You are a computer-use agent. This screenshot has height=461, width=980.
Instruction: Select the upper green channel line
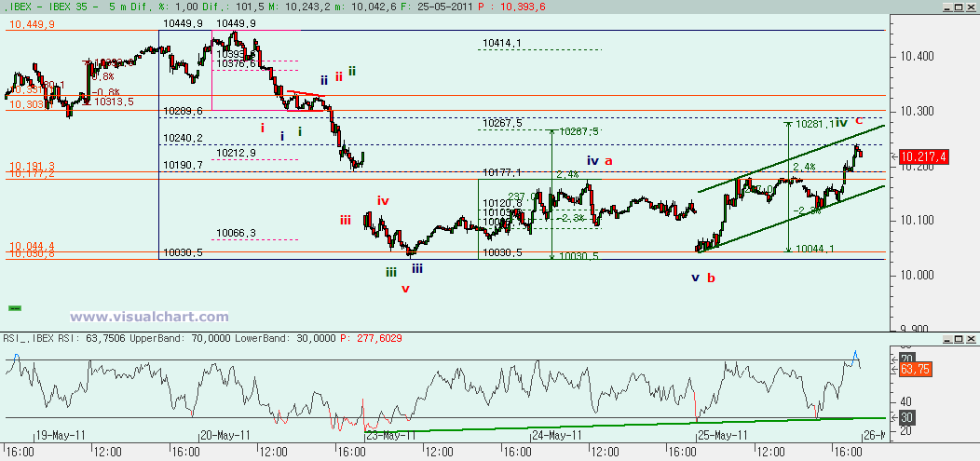tap(791, 158)
